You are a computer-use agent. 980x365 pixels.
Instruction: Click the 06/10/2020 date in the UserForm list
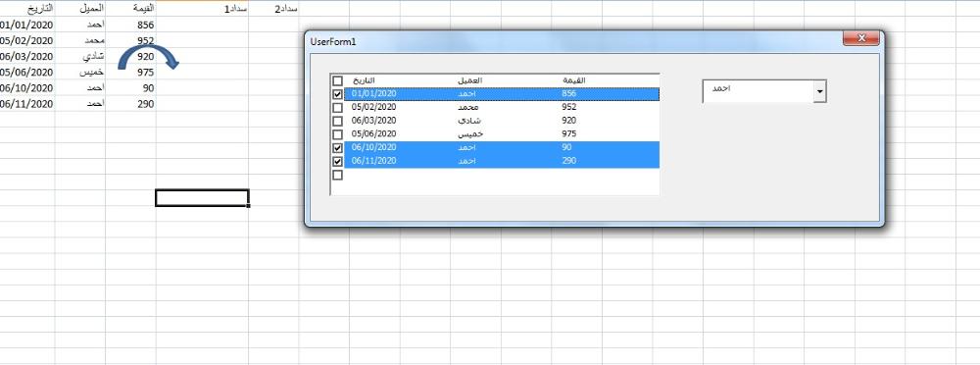click(373, 148)
